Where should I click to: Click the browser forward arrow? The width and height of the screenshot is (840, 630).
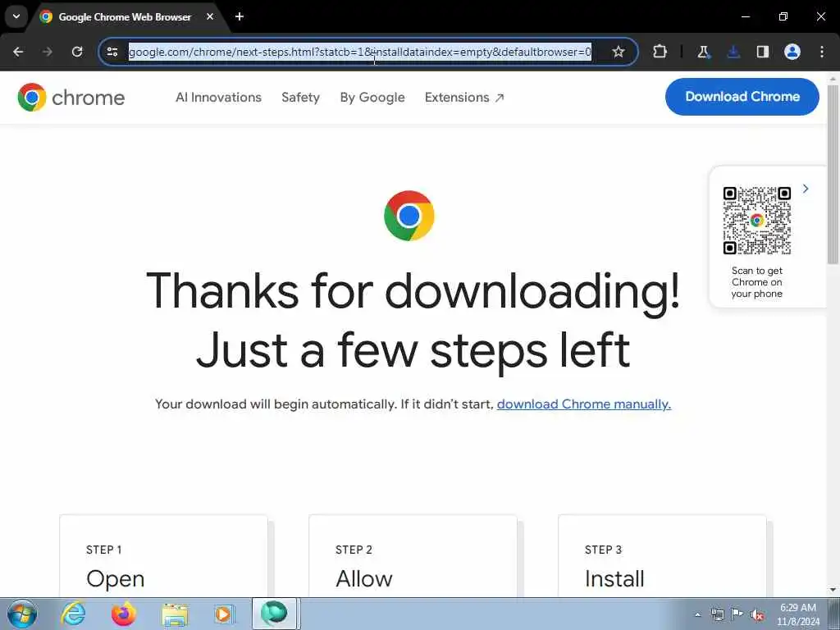click(48, 52)
